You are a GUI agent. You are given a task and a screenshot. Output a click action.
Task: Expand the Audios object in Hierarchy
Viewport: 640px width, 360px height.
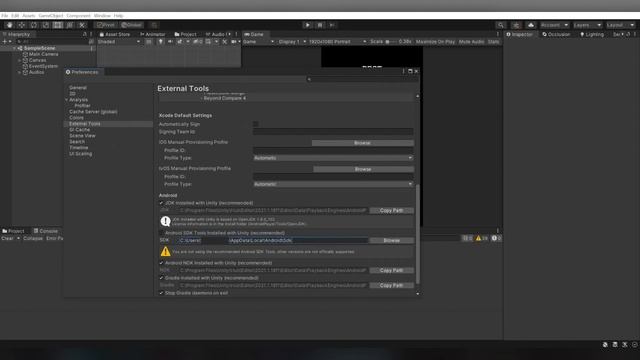coord(20,72)
